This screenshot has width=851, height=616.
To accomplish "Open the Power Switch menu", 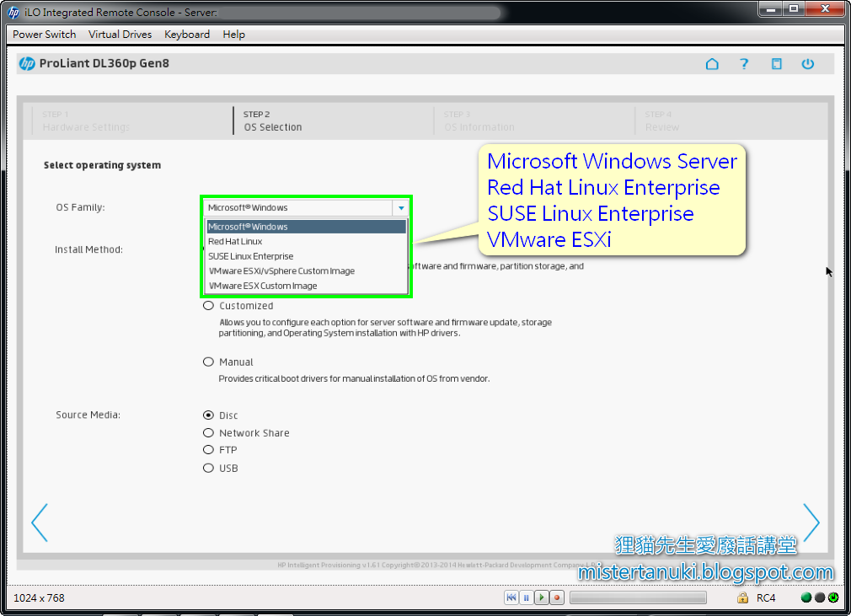I will pos(44,35).
